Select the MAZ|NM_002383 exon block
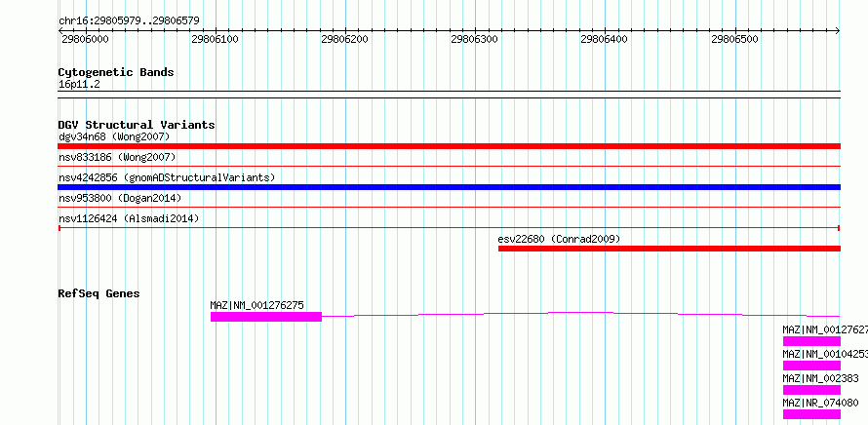 (811, 390)
